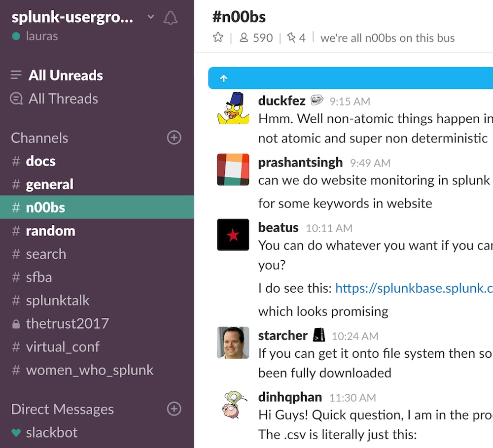
Task: Click the 10:11 AM message timestamp
Action: coord(329,228)
